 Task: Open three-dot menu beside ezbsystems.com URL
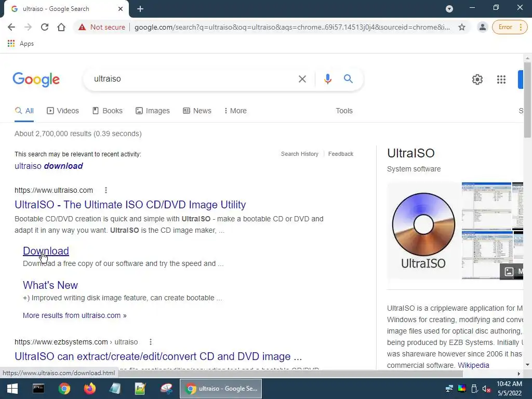click(x=150, y=342)
